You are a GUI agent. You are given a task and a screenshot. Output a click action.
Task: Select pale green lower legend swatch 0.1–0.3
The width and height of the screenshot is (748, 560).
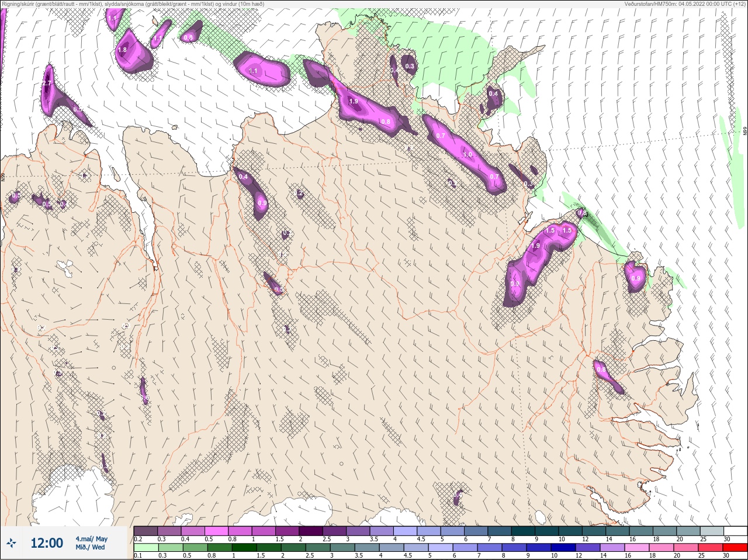tap(146, 548)
